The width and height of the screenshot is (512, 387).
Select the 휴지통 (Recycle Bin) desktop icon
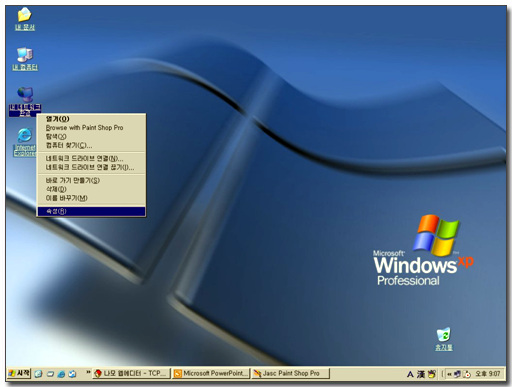pyautogui.click(x=444, y=339)
